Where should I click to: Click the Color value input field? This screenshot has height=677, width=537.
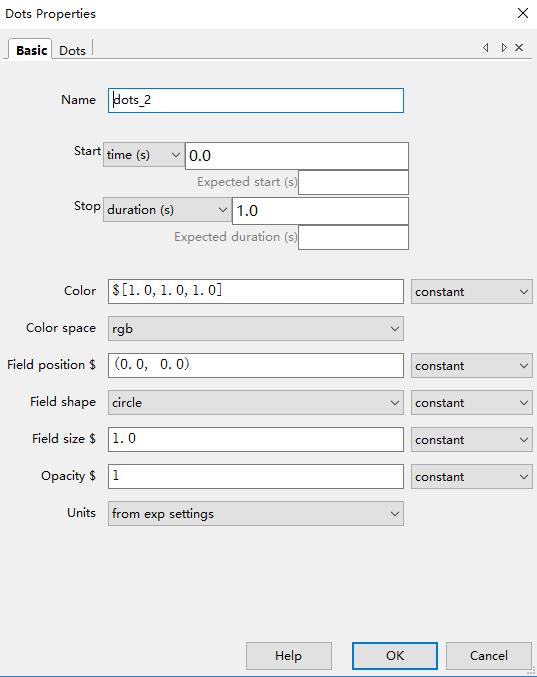pyautogui.click(x=256, y=291)
